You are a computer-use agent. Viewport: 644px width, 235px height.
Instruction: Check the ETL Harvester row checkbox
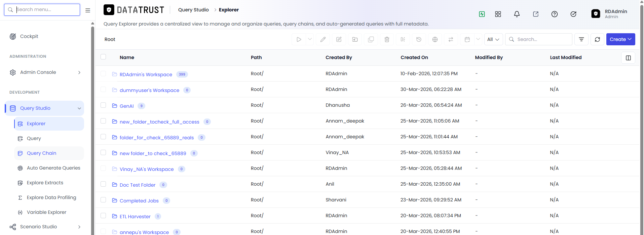pos(103,216)
